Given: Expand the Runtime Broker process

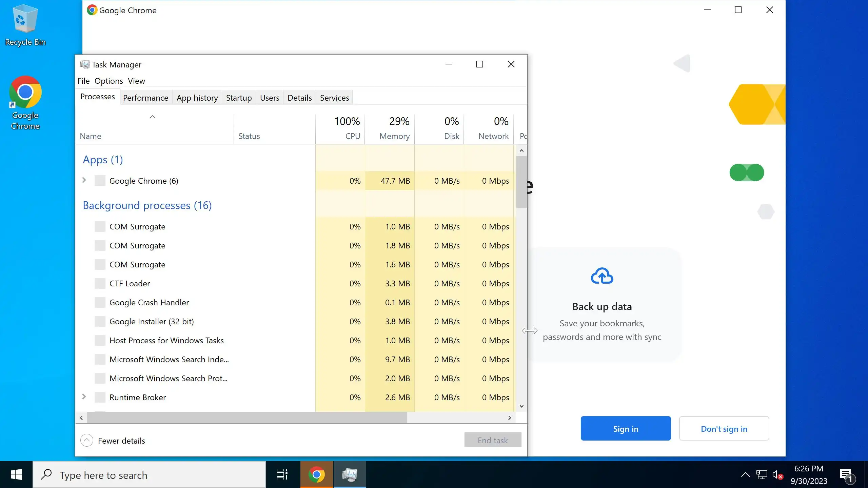Looking at the screenshot, I should click(84, 397).
